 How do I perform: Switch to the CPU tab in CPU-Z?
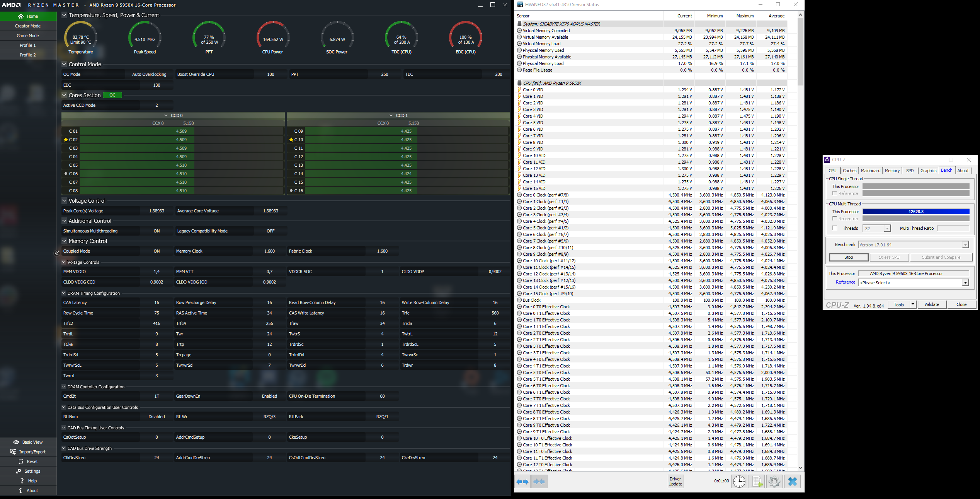point(832,171)
